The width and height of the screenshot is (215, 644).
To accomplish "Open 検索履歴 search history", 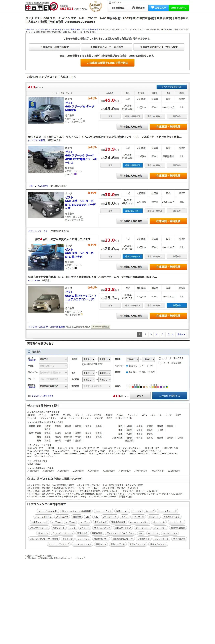I will [138, 8].
